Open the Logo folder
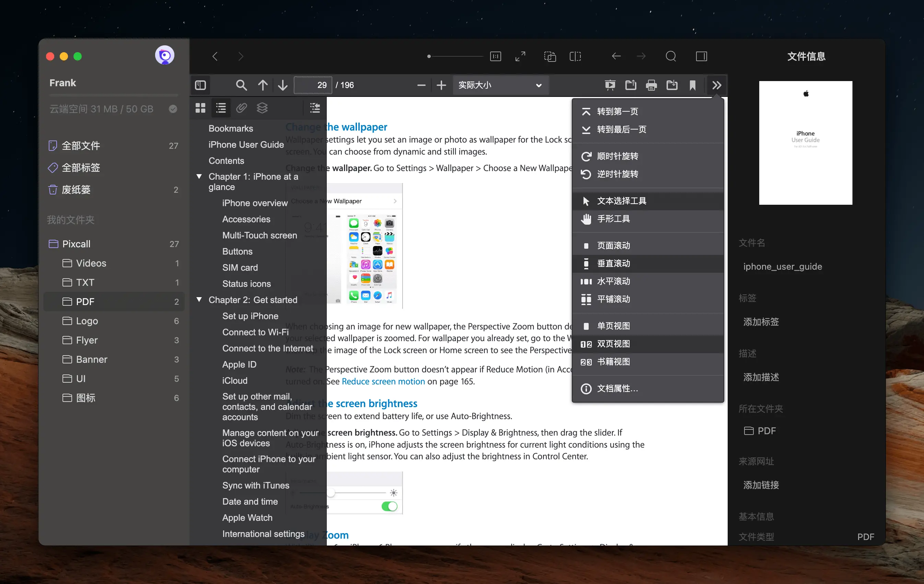Screen dimensions: 924x584 coord(114,321)
